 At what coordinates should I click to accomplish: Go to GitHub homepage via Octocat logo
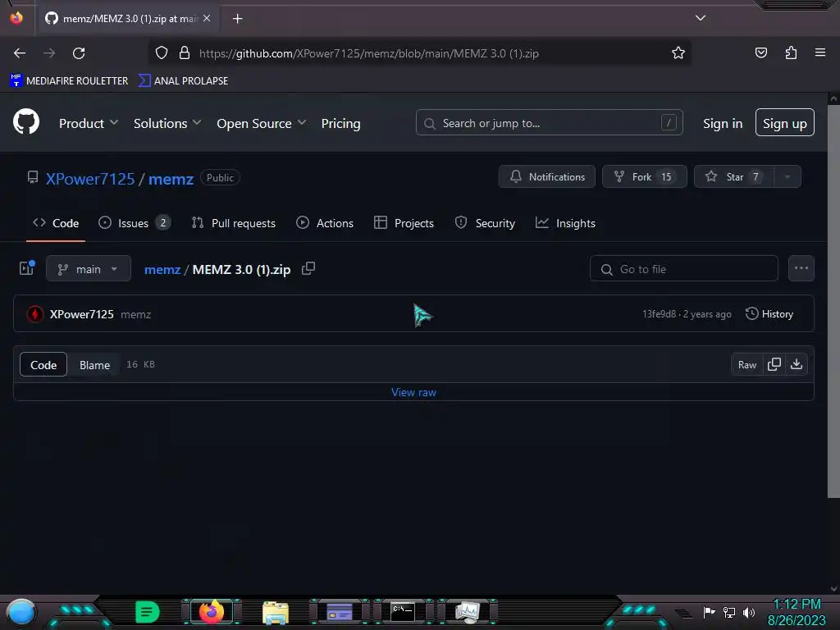[x=26, y=122]
